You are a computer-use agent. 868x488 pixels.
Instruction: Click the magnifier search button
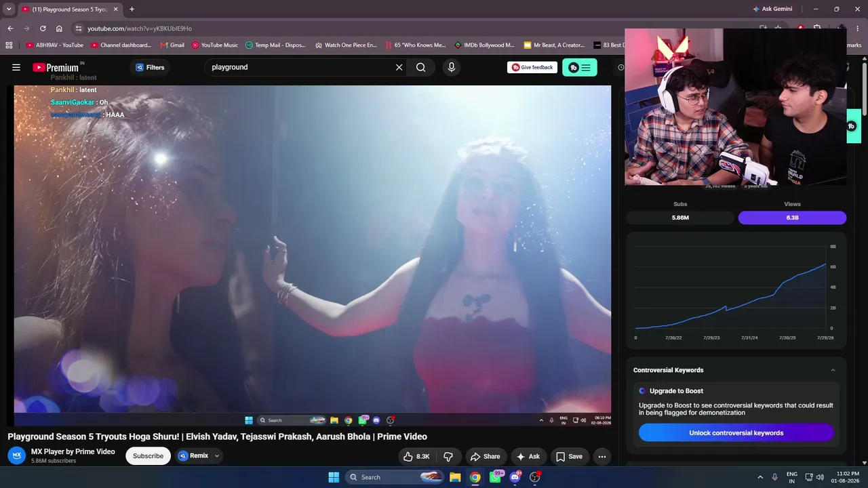click(421, 67)
